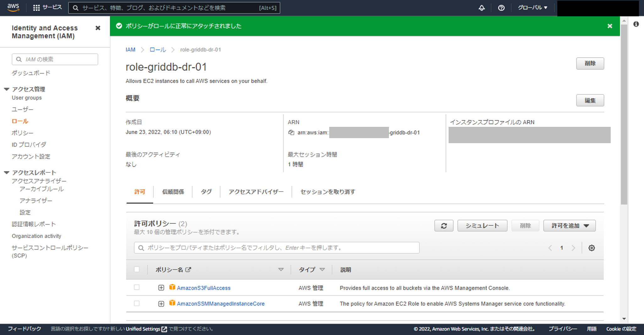Open the グローバル region dropdown
This screenshot has height=335, width=644.
[x=532, y=8]
